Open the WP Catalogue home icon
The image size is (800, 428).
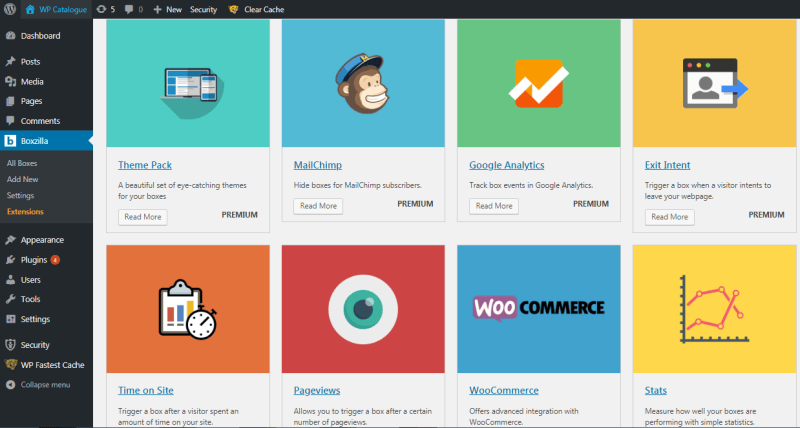pos(30,9)
